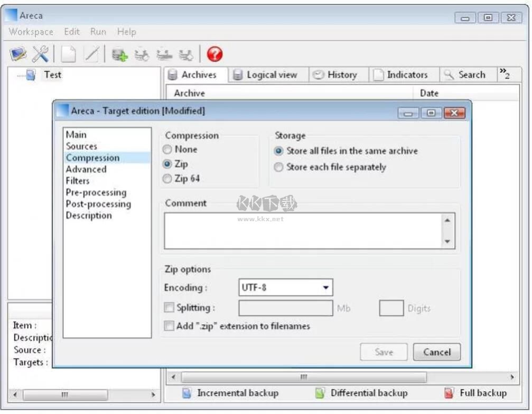Open the Help menu

point(127,32)
